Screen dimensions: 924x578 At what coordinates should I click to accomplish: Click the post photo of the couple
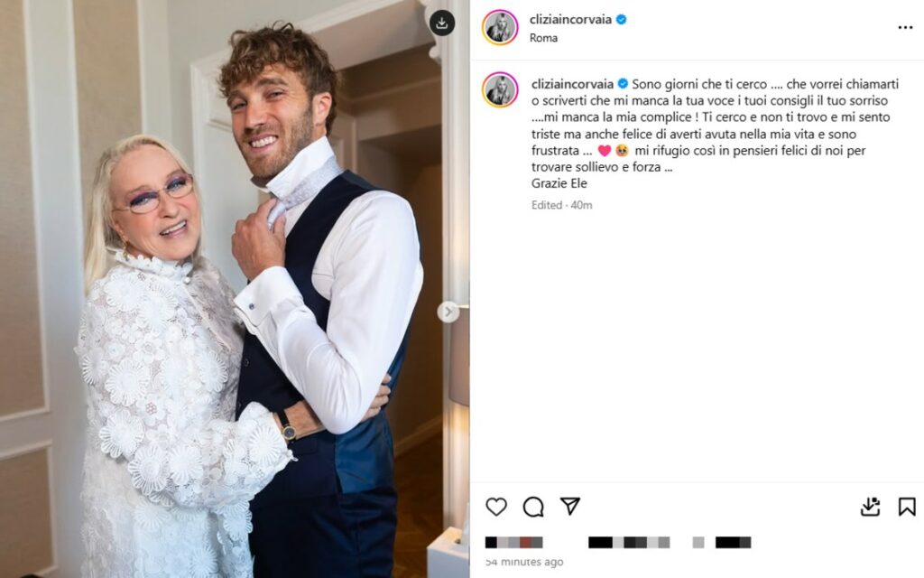click(235, 289)
